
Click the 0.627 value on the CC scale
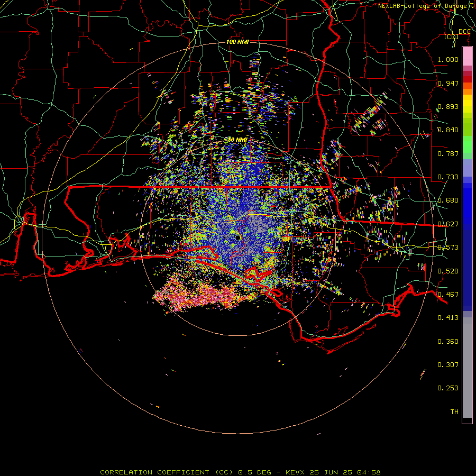448,224
